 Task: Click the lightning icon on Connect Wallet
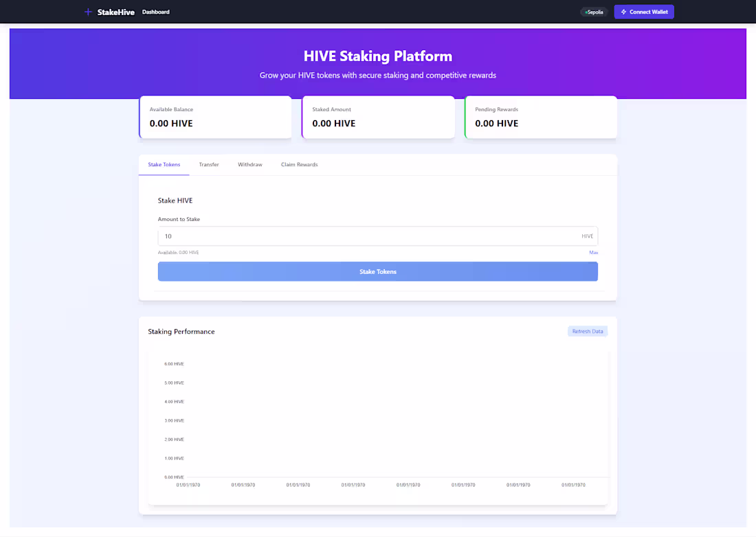624,12
